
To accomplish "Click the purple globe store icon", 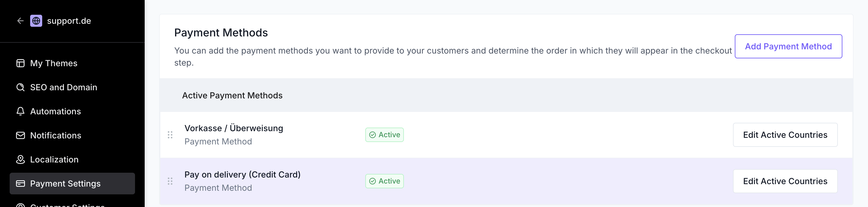I will coord(36,21).
